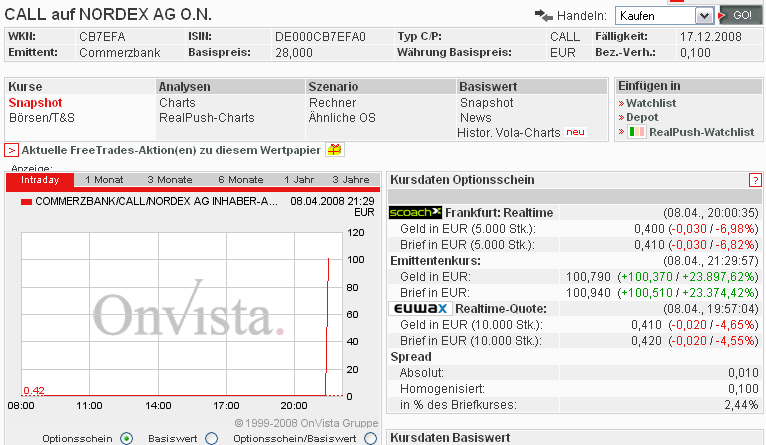Switch to the 6 Monate chart tab
The image size is (766, 445).
241,180
